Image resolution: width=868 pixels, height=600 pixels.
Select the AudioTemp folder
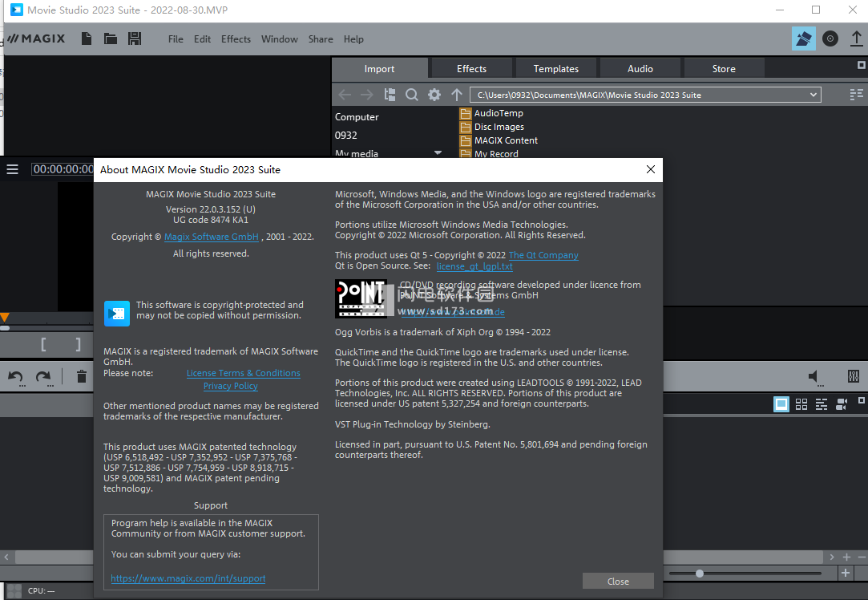tap(491, 113)
